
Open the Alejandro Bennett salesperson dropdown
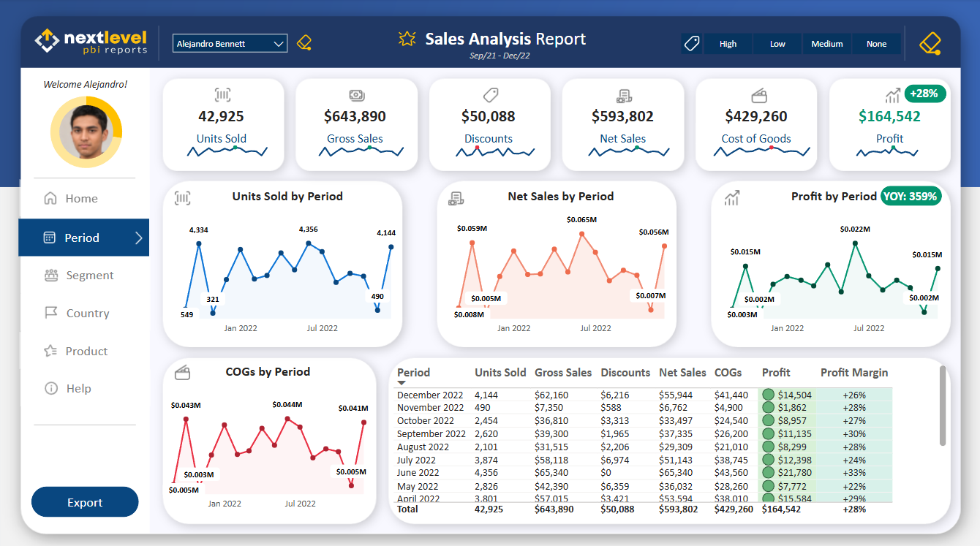(229, 43)
